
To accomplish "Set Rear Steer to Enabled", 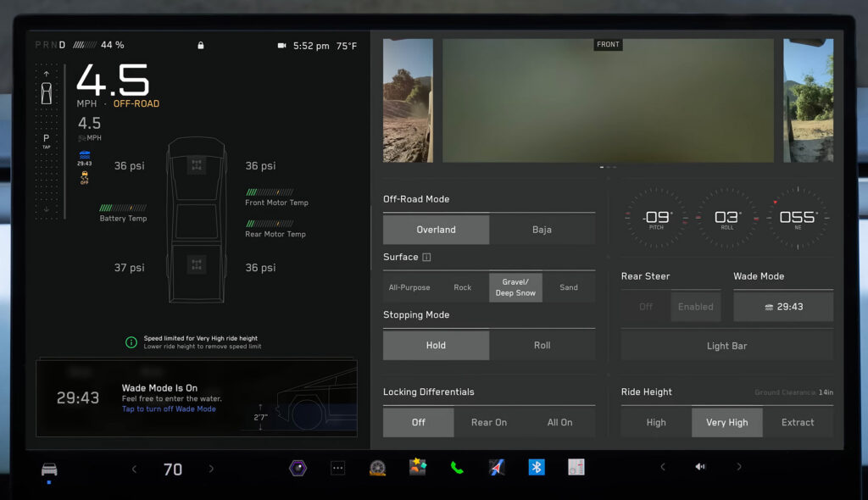I will (x=696, y=306).
